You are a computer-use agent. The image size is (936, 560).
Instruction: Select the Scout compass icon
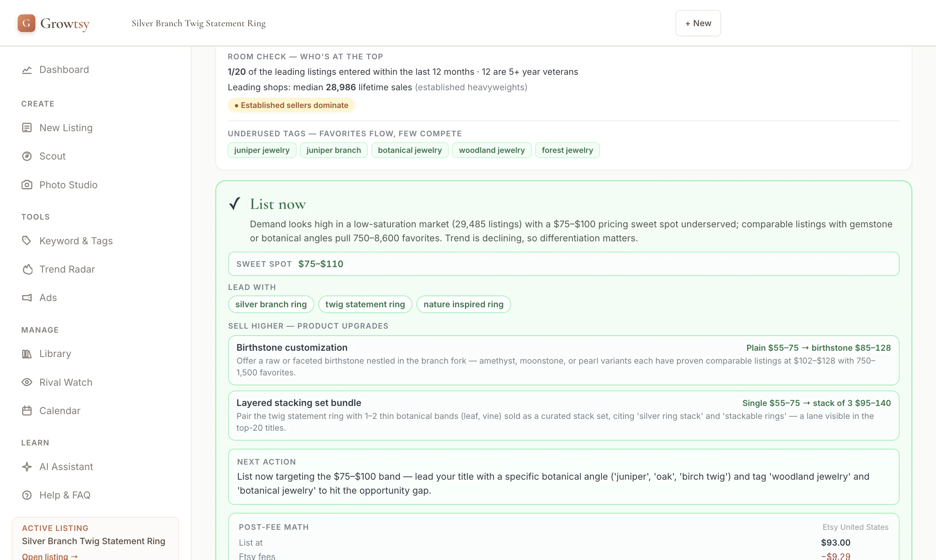[27, 156]
